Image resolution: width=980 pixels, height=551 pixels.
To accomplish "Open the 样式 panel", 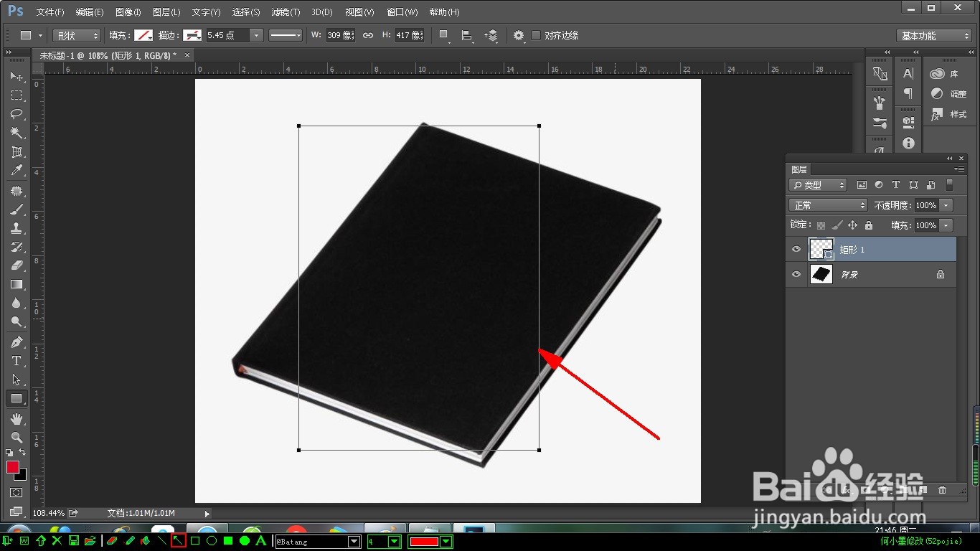I will [x=948, y=114].
